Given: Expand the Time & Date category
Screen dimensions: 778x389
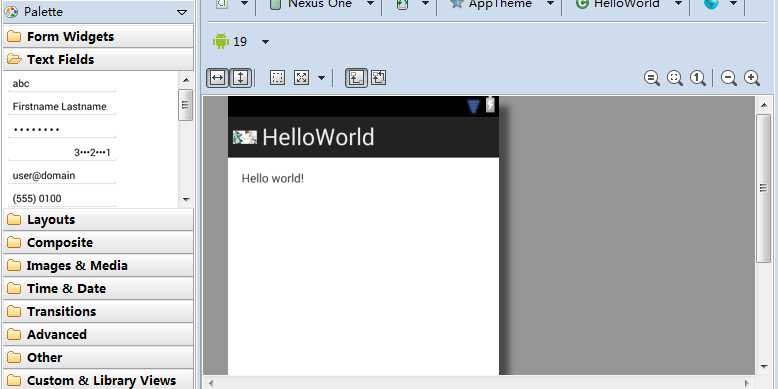Looking at the screenshot, I should 98,288.
